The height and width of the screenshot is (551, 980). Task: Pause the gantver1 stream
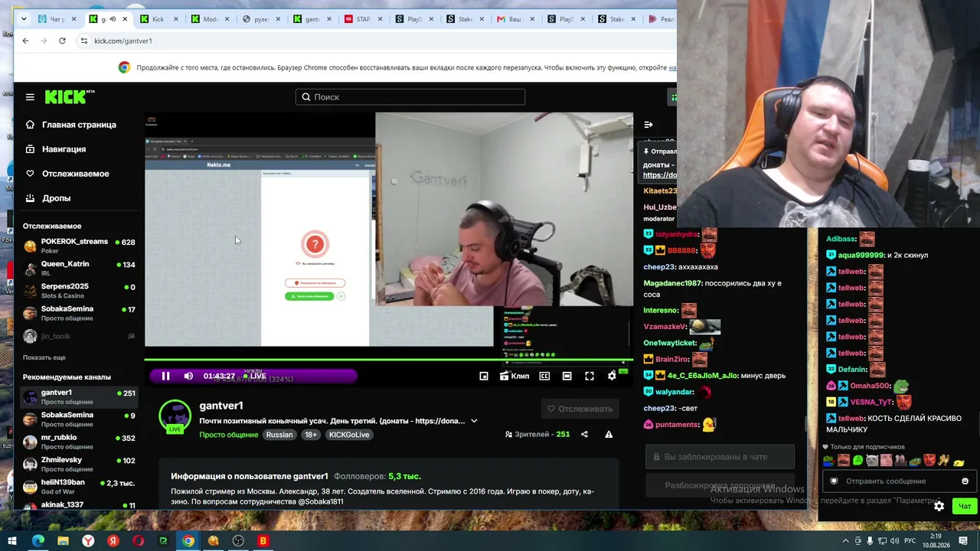click(165, 376)
